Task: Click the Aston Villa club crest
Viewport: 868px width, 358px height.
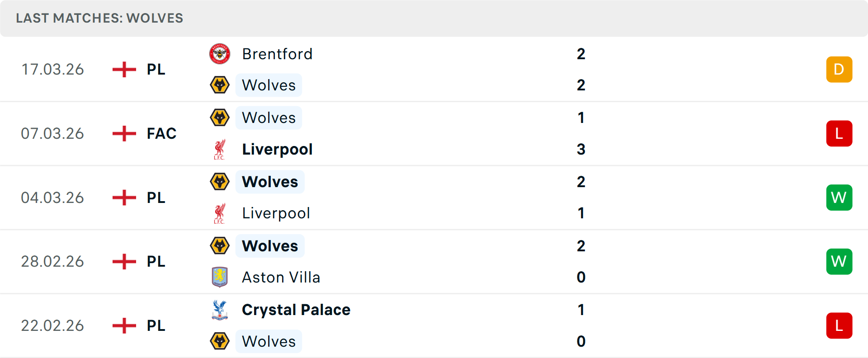Action: click(x=219, y=277)
